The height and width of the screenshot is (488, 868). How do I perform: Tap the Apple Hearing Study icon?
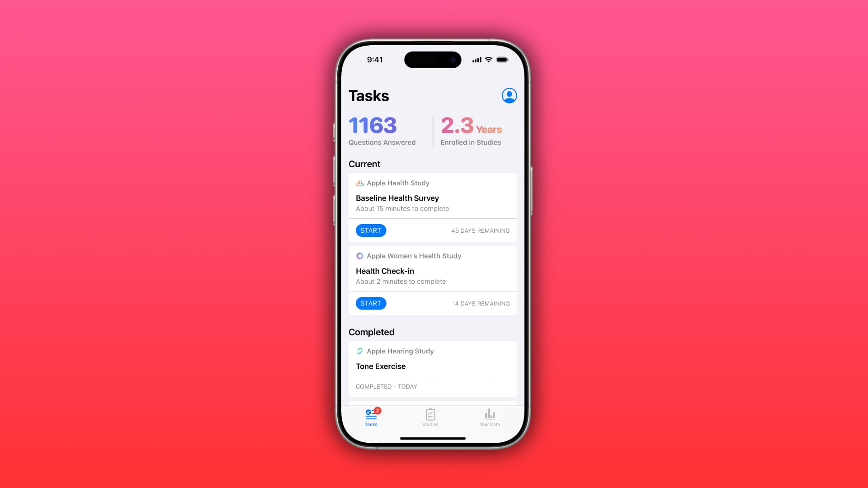(x=359, y=351)
